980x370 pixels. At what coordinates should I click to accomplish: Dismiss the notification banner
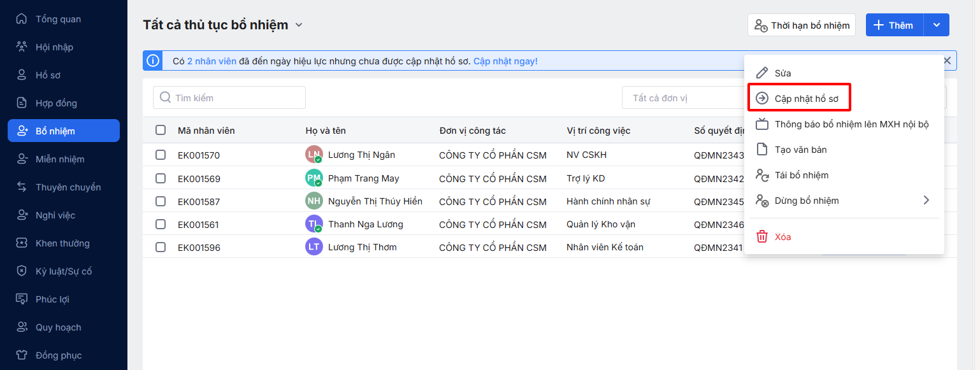click(947, 60)
